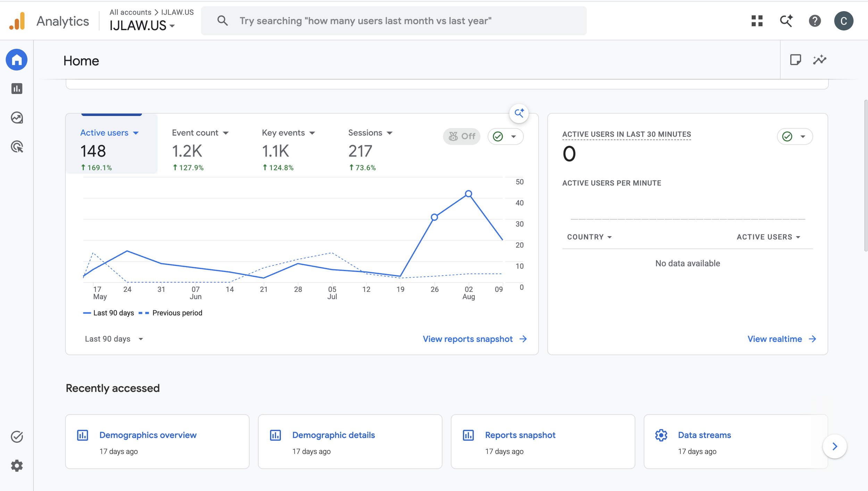Open the Demographic details recent link
This screenshot has width=868, height=491.
334,435
